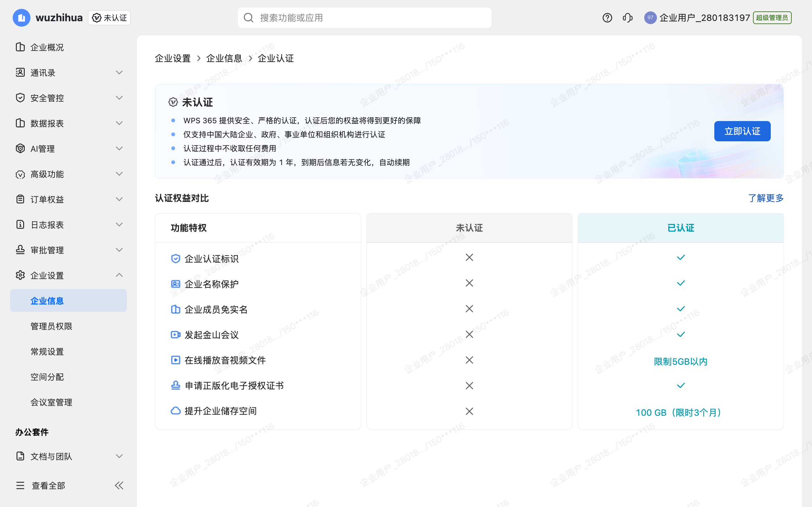Image resolution: width=812 pixels, height=507 pixels.
Task: Select the 通讯录 contacts icon
Action: (20, 73)
